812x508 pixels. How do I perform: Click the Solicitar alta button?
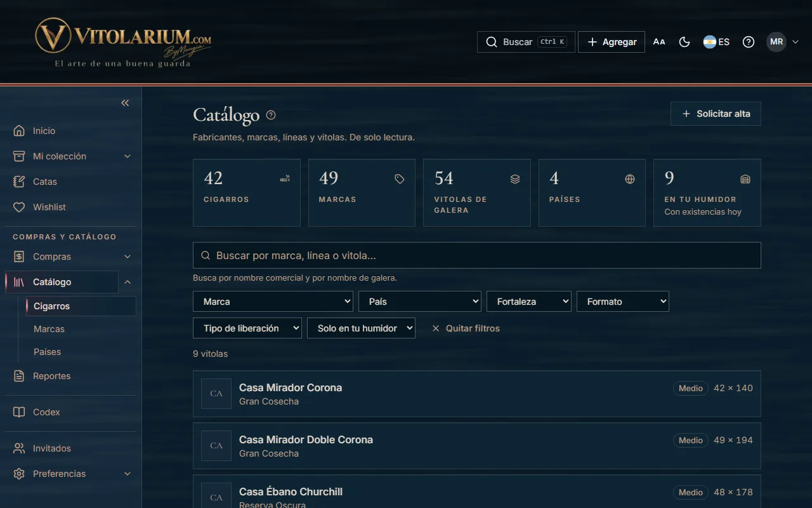coord(716,114)
